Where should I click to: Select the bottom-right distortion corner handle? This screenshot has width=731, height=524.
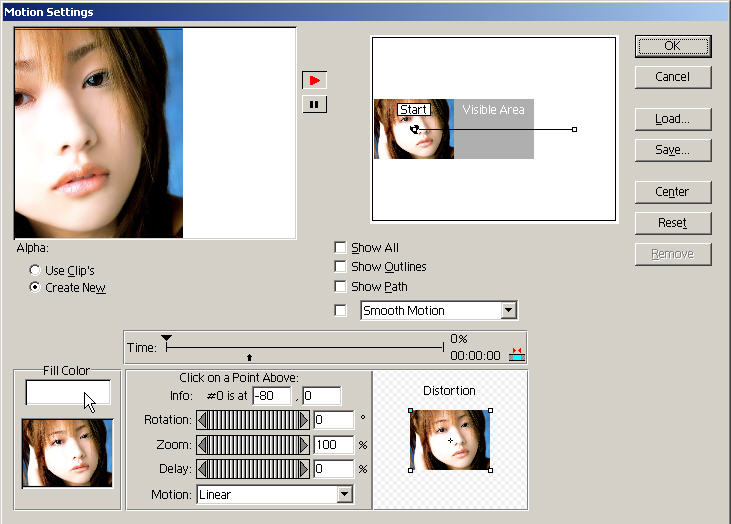click(x=490, y=470)
